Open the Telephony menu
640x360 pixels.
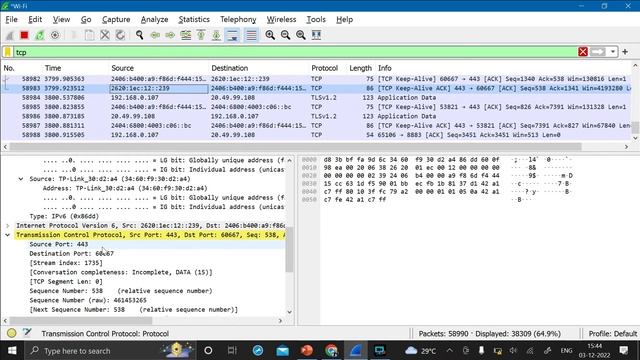(238, 20)
